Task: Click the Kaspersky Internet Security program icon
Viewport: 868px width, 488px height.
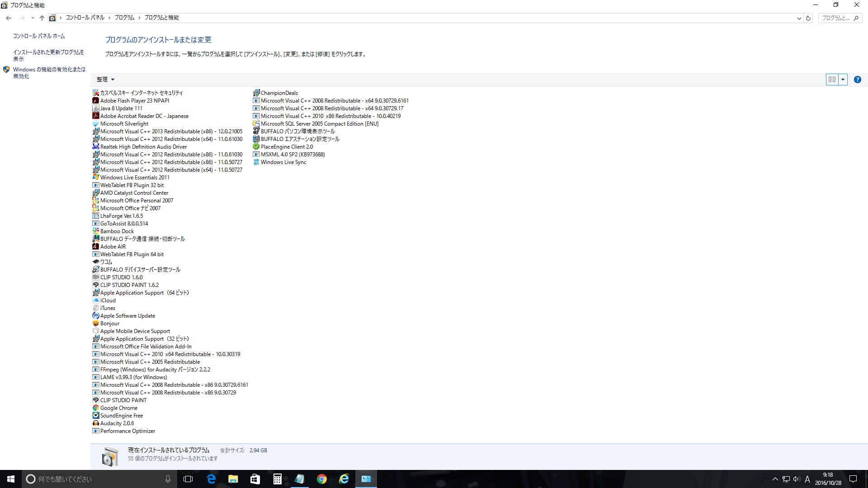Action: pos(96,93)
